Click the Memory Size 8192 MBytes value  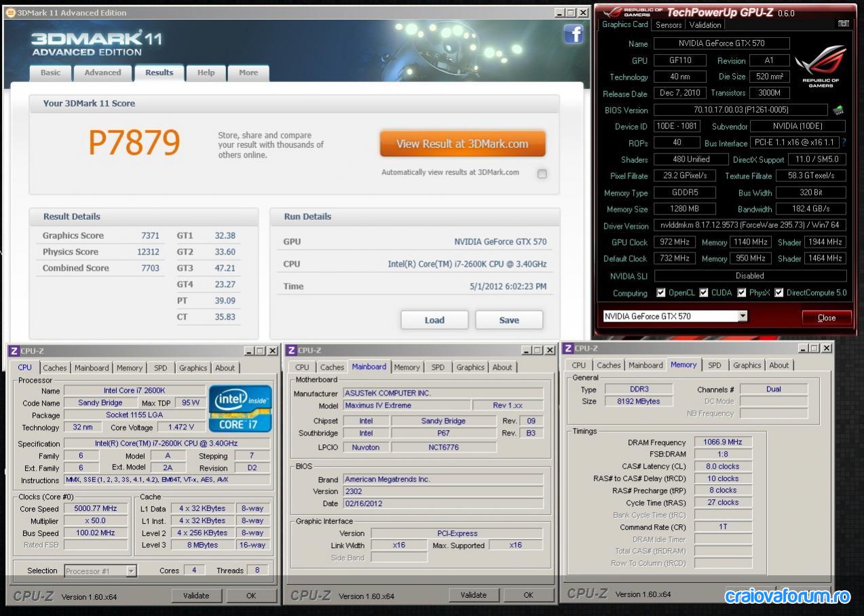[x=638, y=402]
